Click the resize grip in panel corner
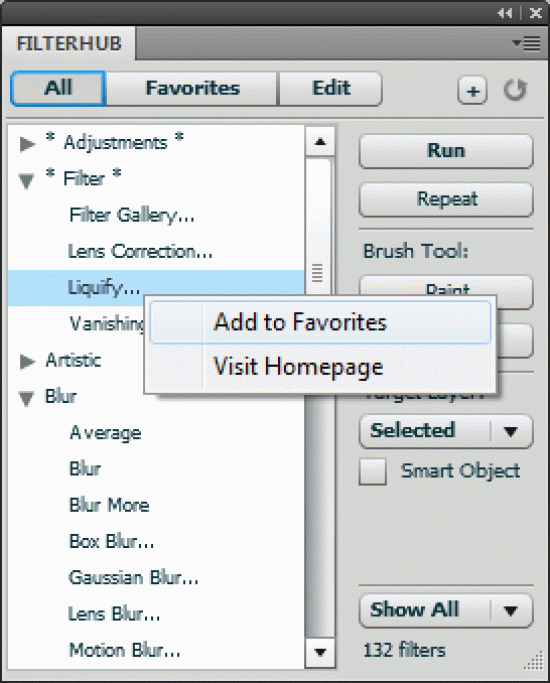 coord(533,660)
